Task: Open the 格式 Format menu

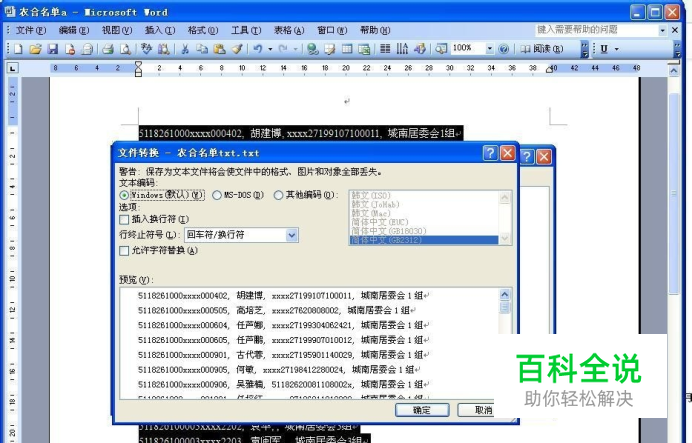Action: 203,30
